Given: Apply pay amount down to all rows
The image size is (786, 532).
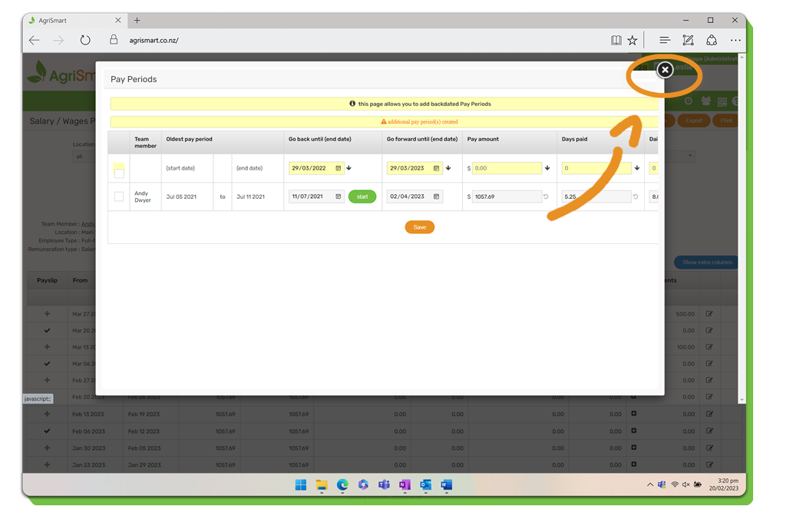Looking at the screenshot, I should click(x=547, y=168).
